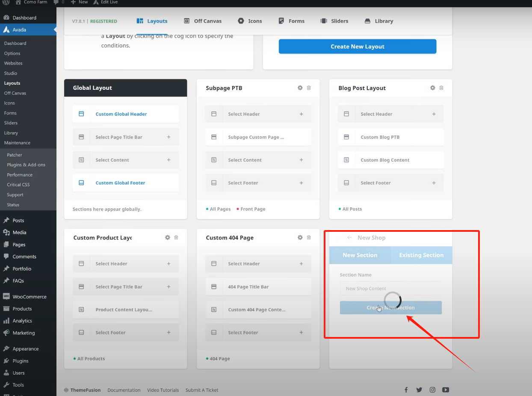Click trash icon on Custom 404 Page
The height and width of the screenshot is (396, 532).
coord(309,237)
